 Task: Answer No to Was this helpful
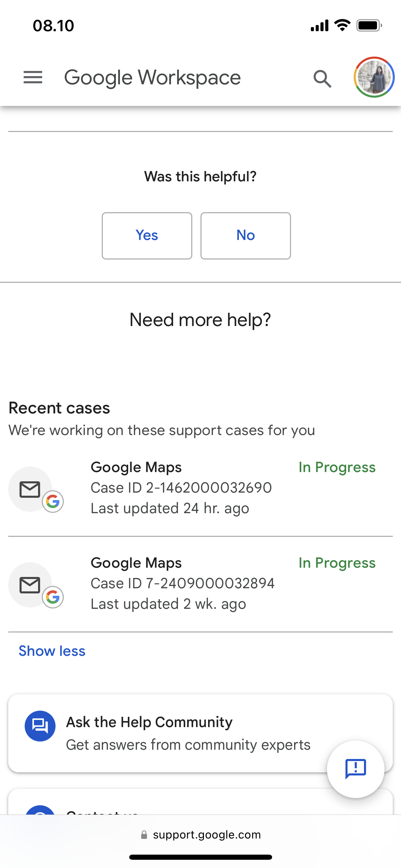[x=246, y=236]
